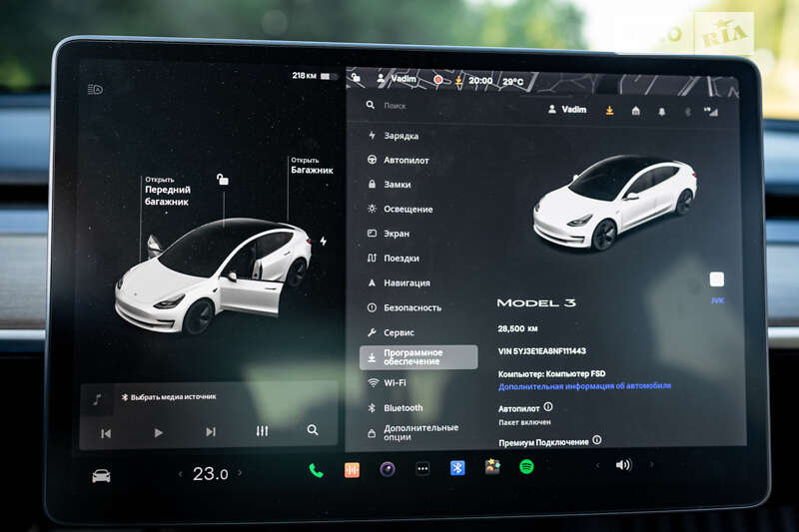Tap the red dashcam recording icon
The height and width of the screenshot is (532, 799).
point(437,80)
